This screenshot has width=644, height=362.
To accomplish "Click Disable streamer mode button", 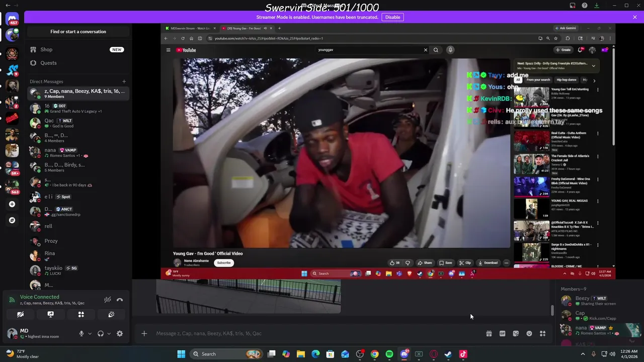I will pyautogui.click(x=392, y=17).
